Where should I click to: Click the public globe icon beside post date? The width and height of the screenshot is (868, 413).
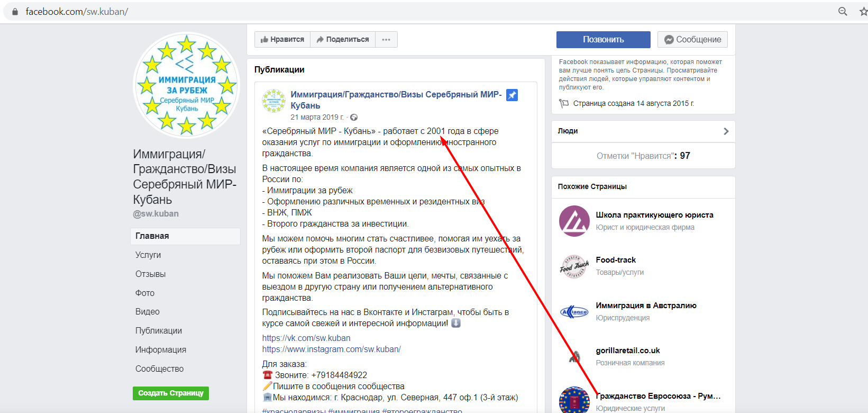point(354,117)
